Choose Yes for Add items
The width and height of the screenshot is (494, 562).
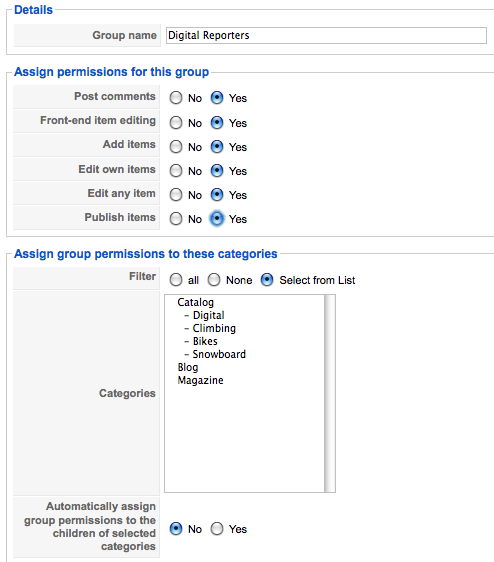[217, 147]
